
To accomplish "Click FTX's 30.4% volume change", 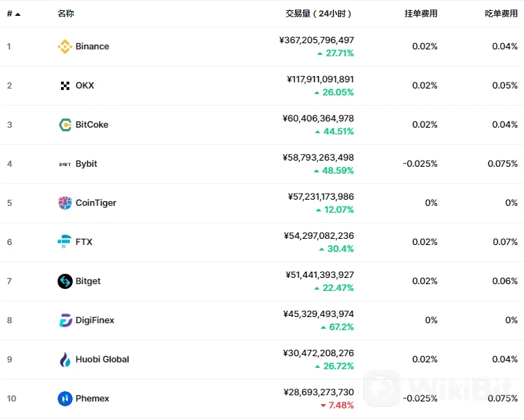I will coord(340,249).
